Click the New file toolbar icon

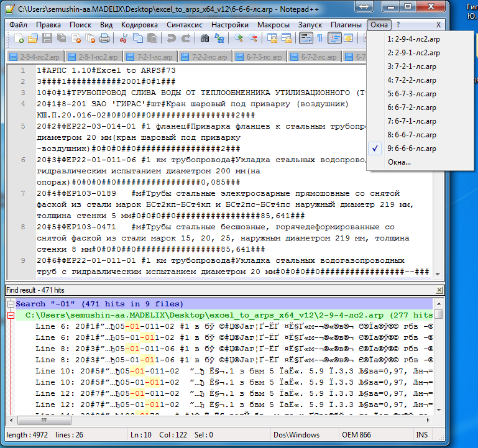coord(19,39)
